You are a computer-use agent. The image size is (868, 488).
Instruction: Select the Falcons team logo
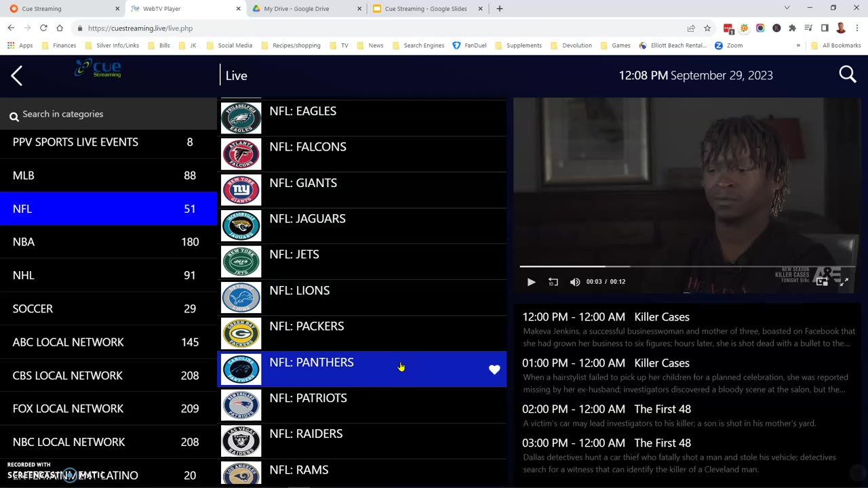tap(241, 154)
